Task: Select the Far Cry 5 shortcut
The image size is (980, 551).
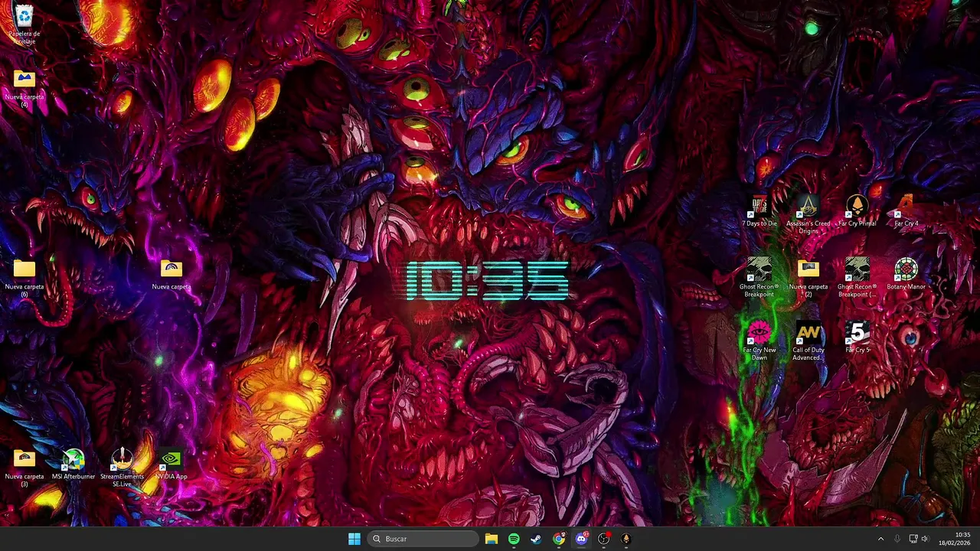Action: [x=857, y=337]
